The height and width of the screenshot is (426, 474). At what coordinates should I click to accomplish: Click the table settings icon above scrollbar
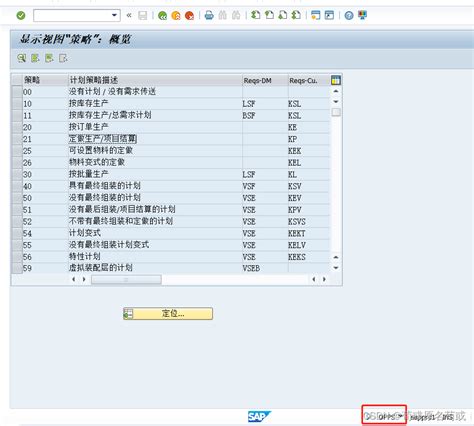[336, 80]
